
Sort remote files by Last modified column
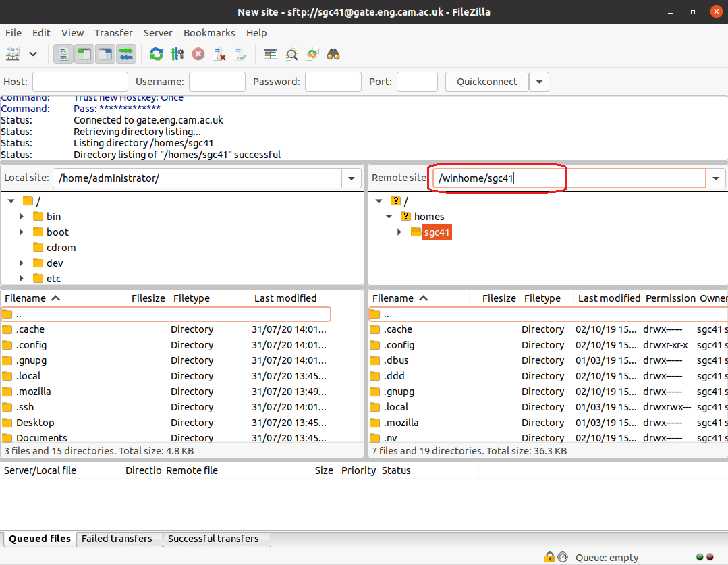(x=609, y=298)
